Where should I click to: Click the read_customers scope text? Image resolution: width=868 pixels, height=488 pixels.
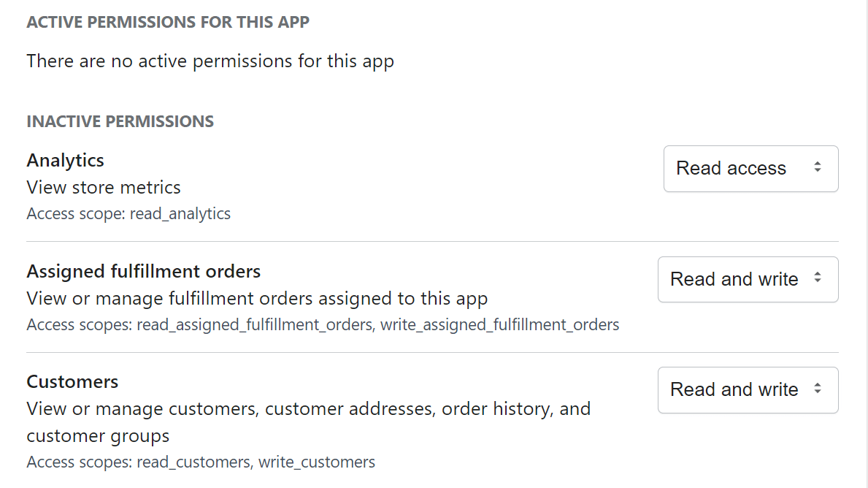(x=193, y=462)
